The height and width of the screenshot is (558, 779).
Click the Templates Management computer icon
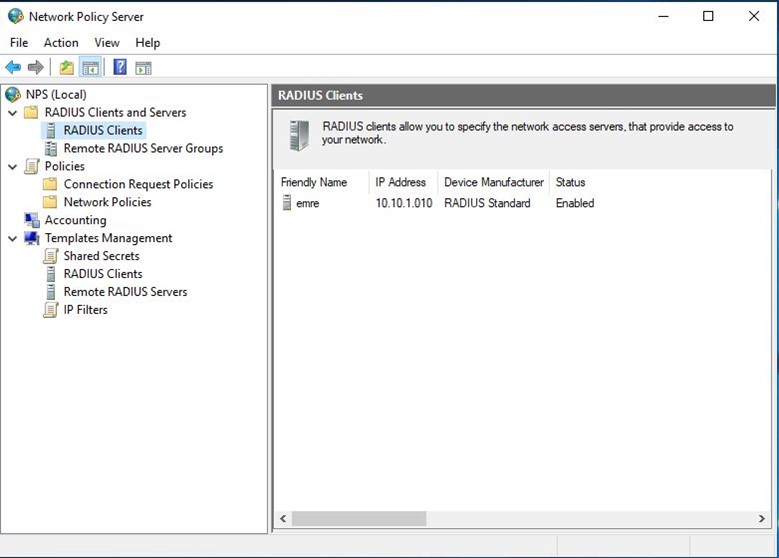click(x=32, y=238)
